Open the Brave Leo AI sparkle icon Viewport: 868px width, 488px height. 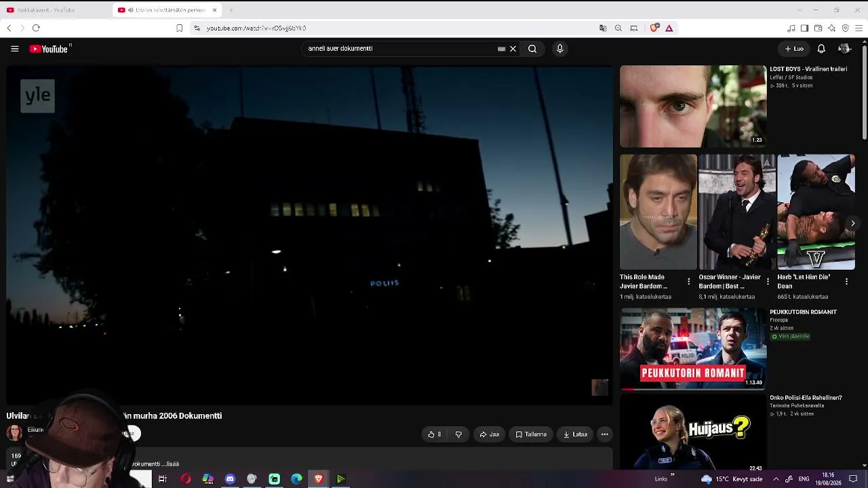point(831,28)
